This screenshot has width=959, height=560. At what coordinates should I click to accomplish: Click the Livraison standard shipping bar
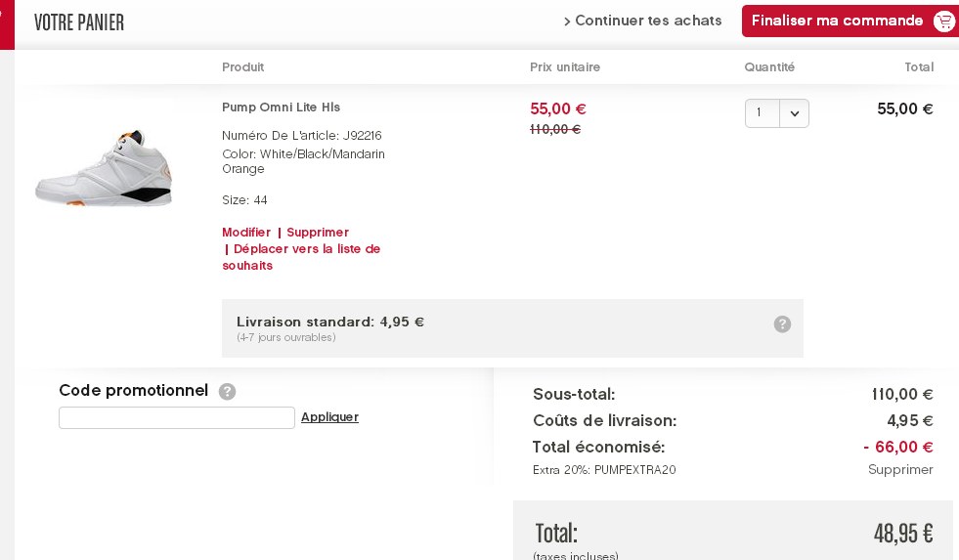click(512, 327)
